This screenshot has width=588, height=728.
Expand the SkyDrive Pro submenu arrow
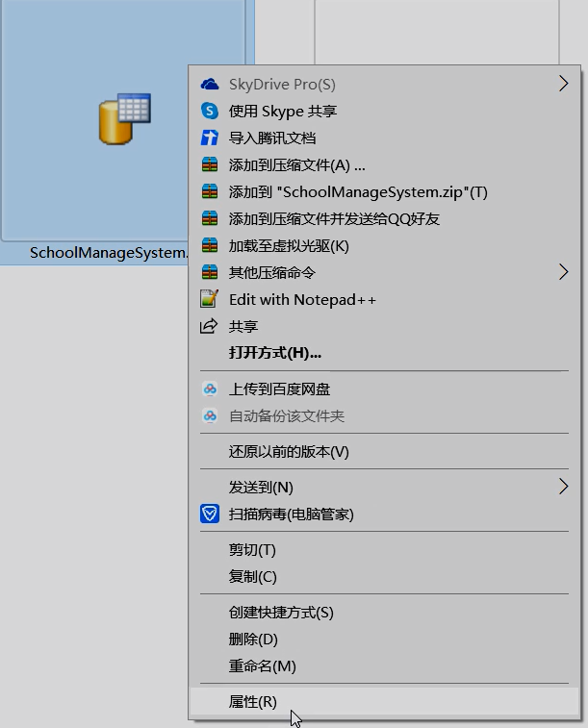tap(563, 84)
